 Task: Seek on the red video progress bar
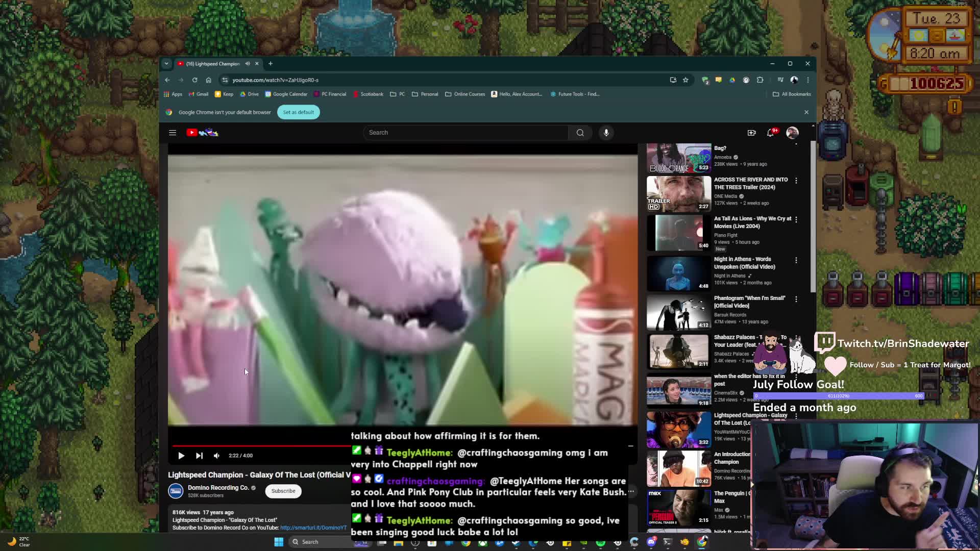pos(262,445)
